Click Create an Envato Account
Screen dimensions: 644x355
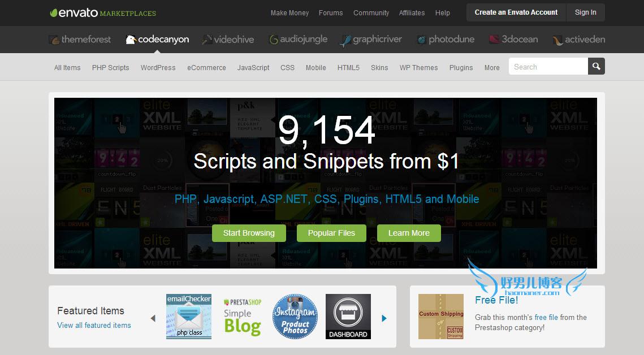[516, 12]
